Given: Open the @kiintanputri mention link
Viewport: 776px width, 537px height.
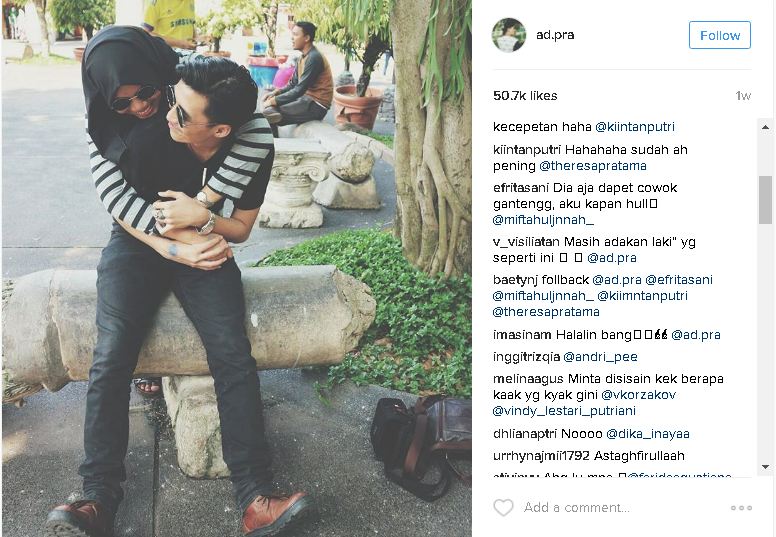Looking at the screenshot, I should coord(635,127).
